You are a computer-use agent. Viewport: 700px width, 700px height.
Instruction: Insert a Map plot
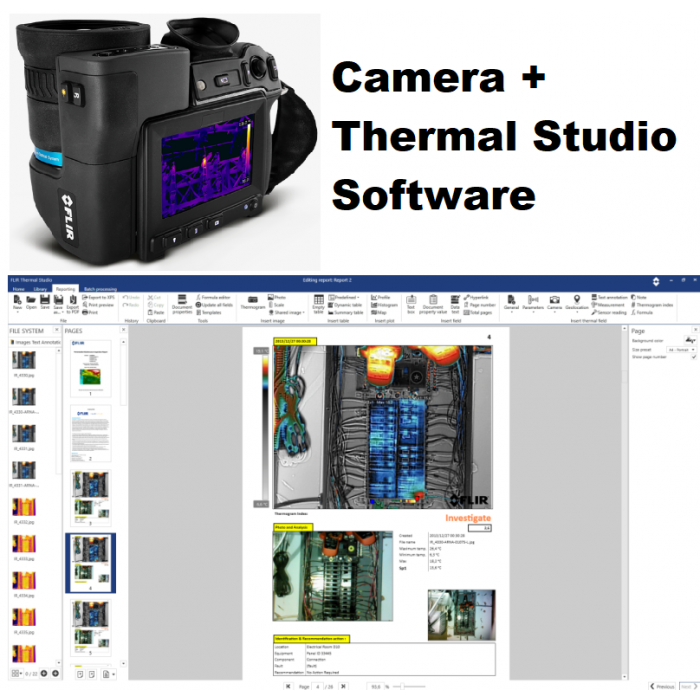click(379, 312)
